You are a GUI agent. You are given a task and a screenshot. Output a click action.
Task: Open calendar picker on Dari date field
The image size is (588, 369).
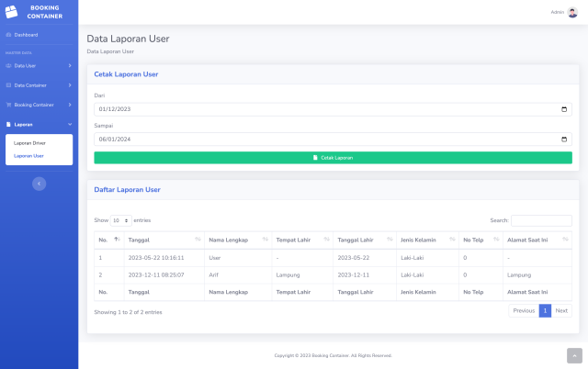564,109
